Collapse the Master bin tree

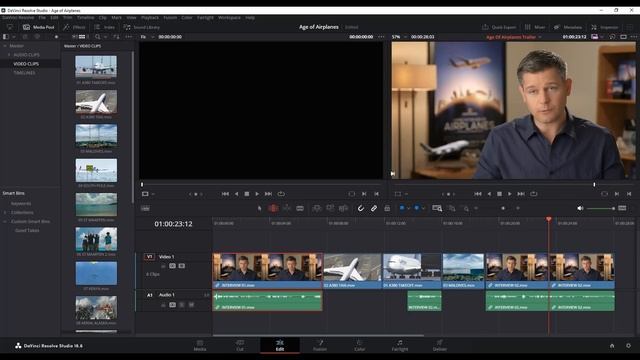(5, 46)
